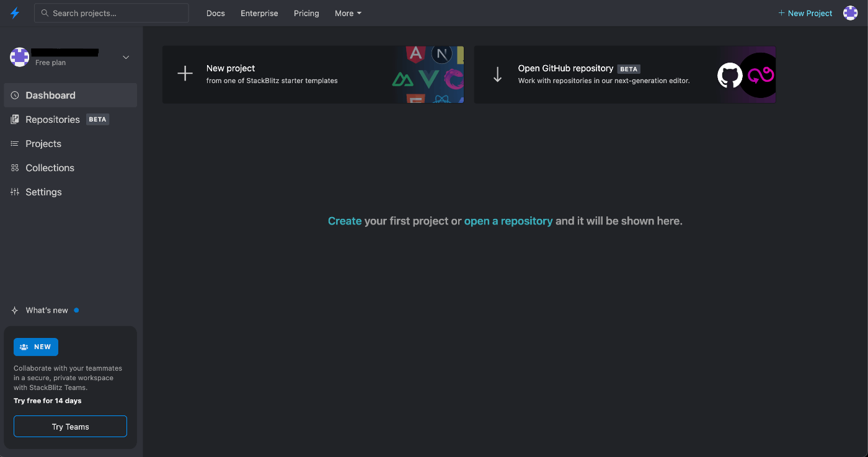The height and width of the screenshot is (457, 868).
Task: Open Settings in the sidebar
Action: (70, 192)
